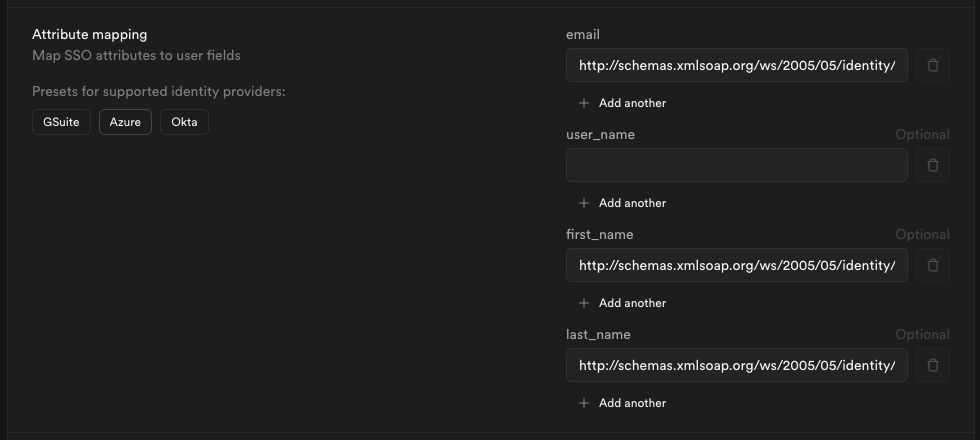
Task: Click the plus icon beneath first_name field
Action: [584, 303]
